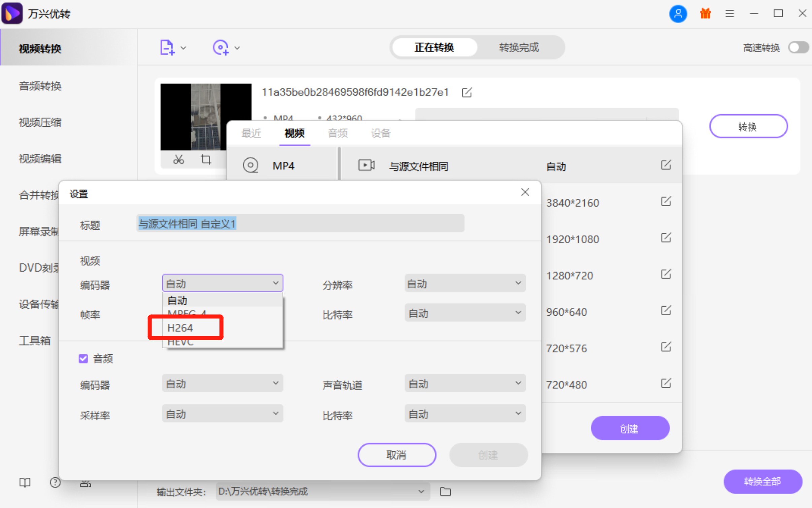Viewport: 812px width, 508px height.
Task: Click the 转换全部 convert all button
Action: (x=762, y=481)
